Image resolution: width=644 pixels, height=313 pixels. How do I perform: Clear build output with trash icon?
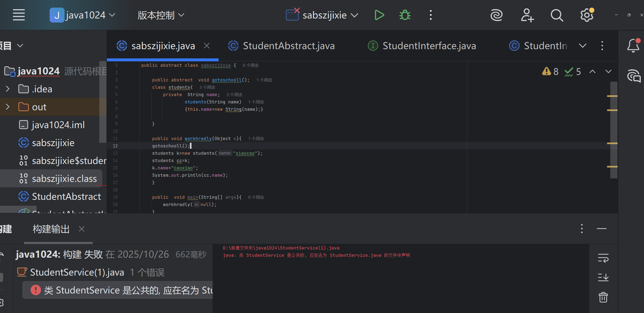coord(603,297)
